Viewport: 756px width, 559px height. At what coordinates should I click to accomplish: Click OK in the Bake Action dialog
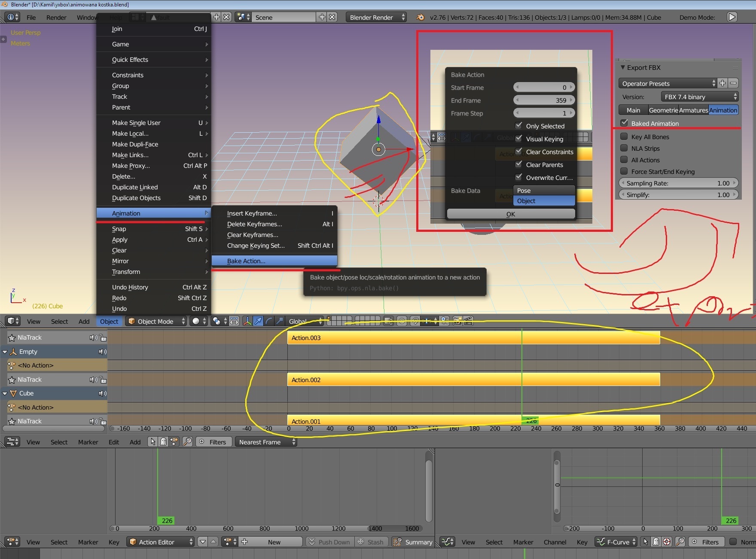510,214
